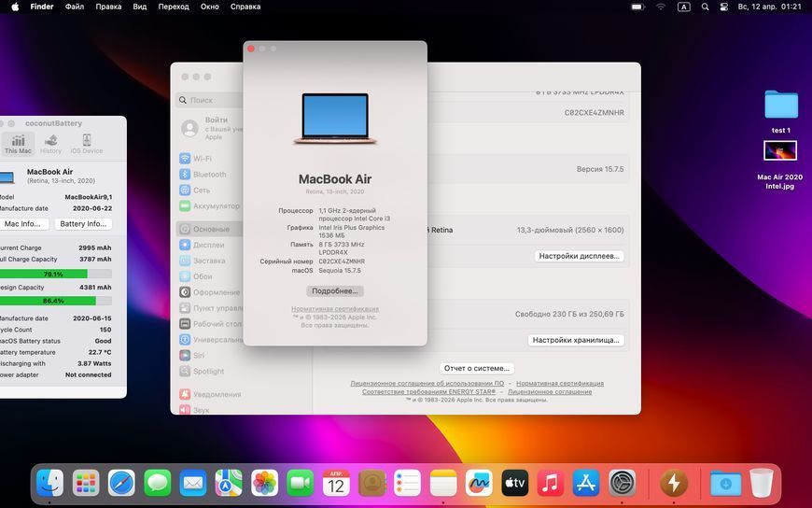
Task: Click Настройки хранилища... button
Action: (x=576, y=340)
